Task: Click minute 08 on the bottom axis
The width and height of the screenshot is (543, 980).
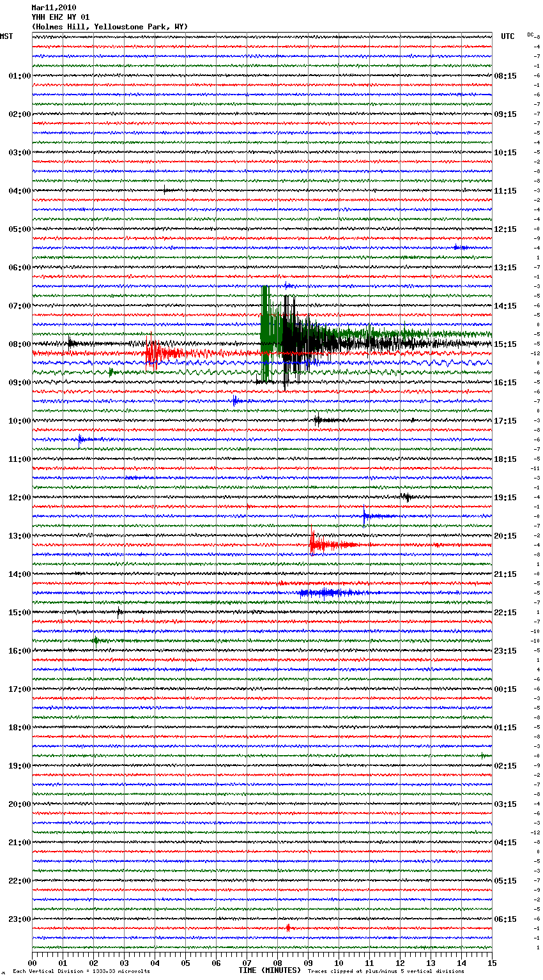Action: tap(277, 963)
